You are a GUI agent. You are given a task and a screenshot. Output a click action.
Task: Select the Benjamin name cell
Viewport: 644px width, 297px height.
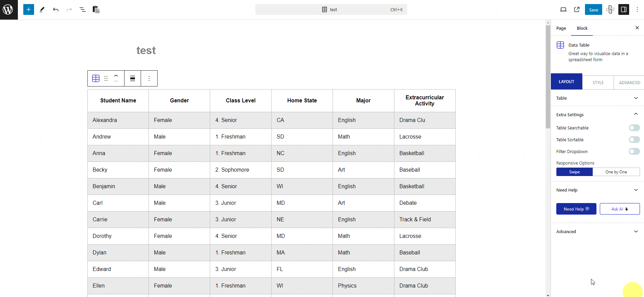click(x=118, y=186)
